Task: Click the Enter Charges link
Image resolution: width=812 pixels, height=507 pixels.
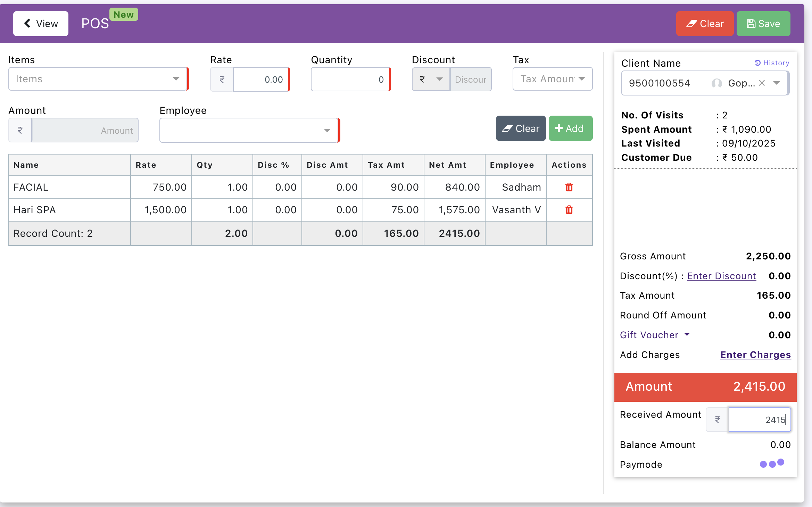Action: click(x=755, y=355)
